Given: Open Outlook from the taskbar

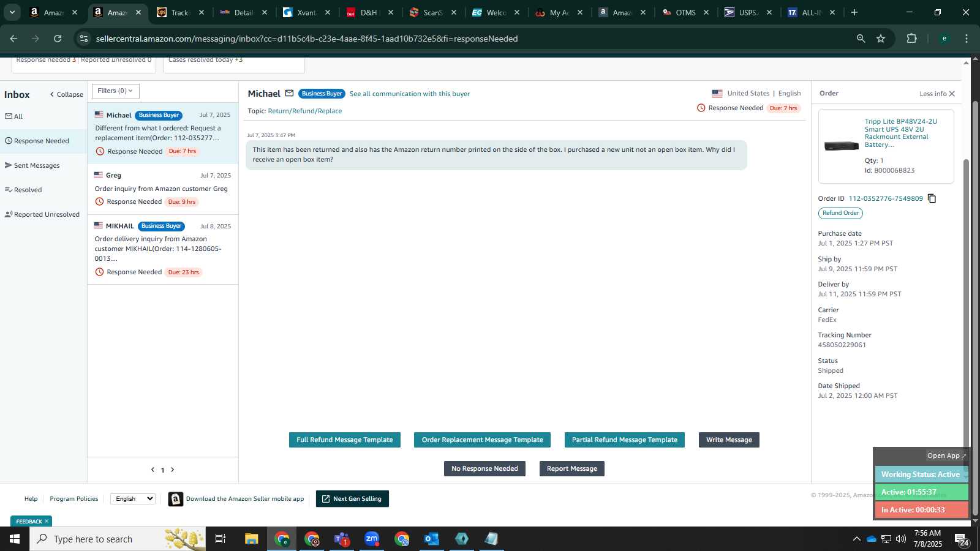Looking at the screenshot, I should tap(432, 539).
